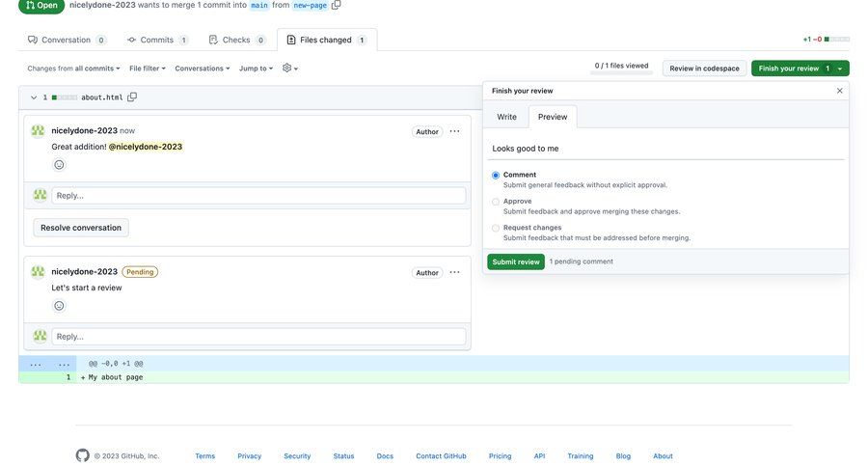Image resolution: width=868 pixels, height=467 pixels.
Task: Open the Privacy footer link
Action: pyautogui.click(x=249, y=456)
